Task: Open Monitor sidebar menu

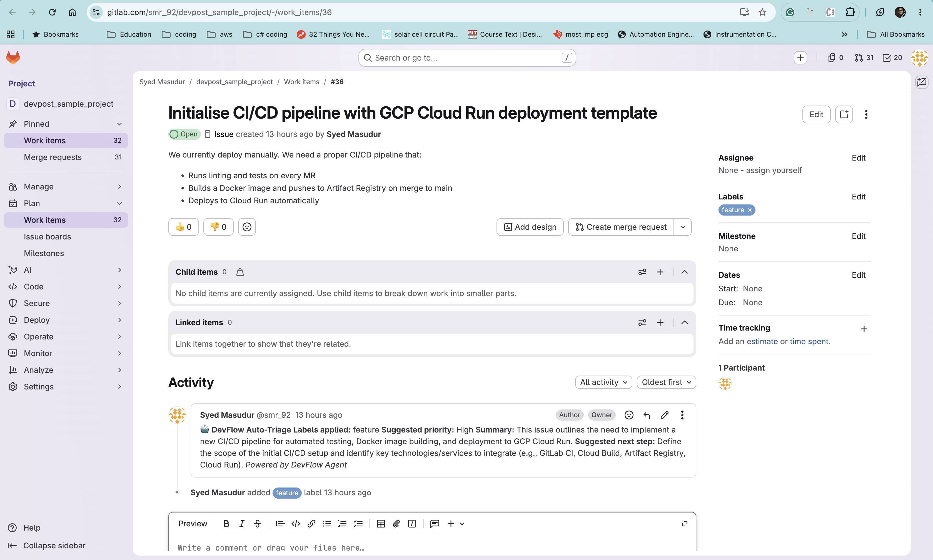Action: [66, 353]
